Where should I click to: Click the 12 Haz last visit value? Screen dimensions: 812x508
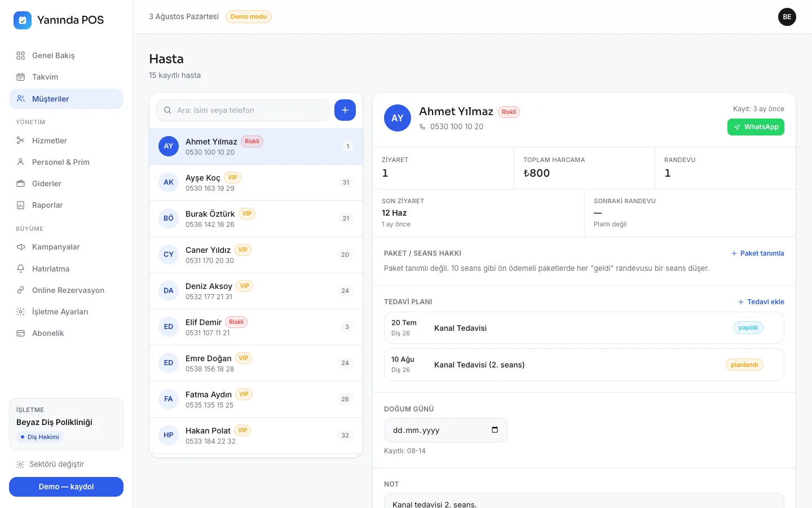click(x=394, y=213)
